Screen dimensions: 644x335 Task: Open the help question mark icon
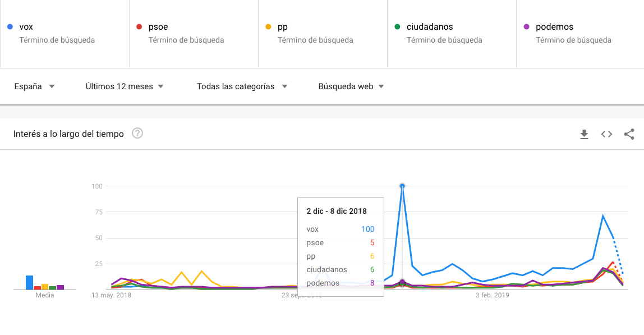[137, 134]
